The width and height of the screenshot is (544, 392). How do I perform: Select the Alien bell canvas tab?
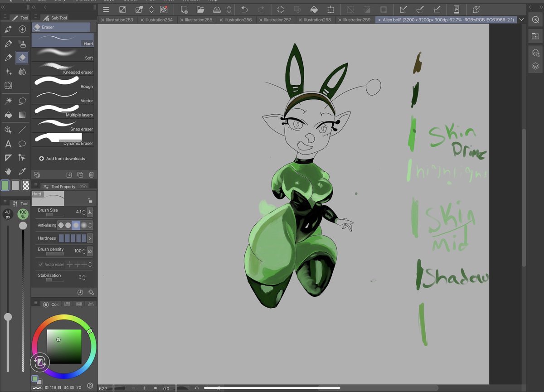446,20
